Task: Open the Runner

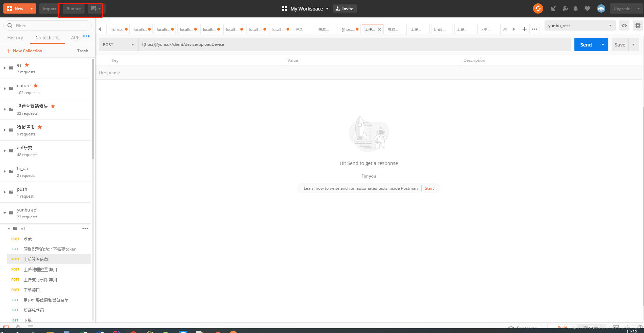Action: 74,8
